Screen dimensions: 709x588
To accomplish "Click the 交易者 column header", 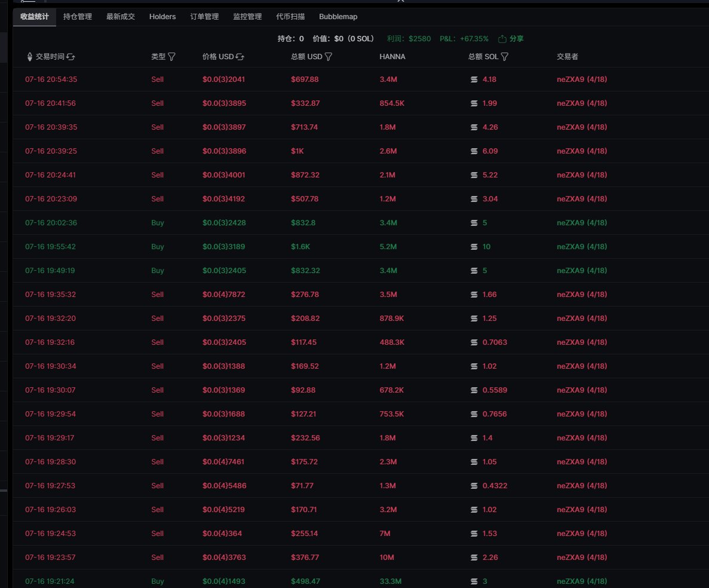I will point(567,57).
